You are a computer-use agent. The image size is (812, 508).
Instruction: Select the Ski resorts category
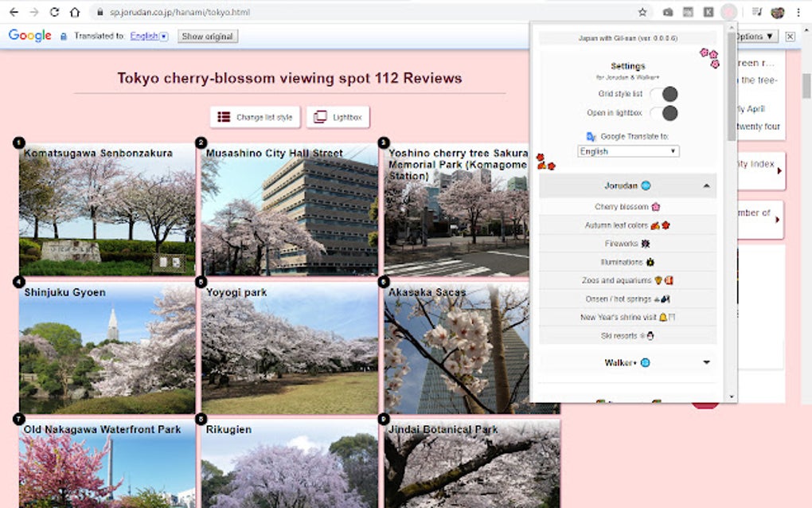(627, 335)
